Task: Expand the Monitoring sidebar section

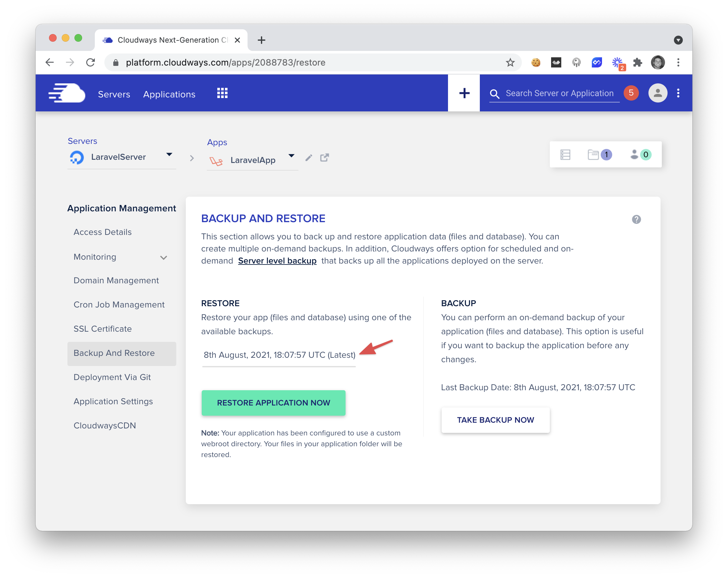Action: [164, 258]
